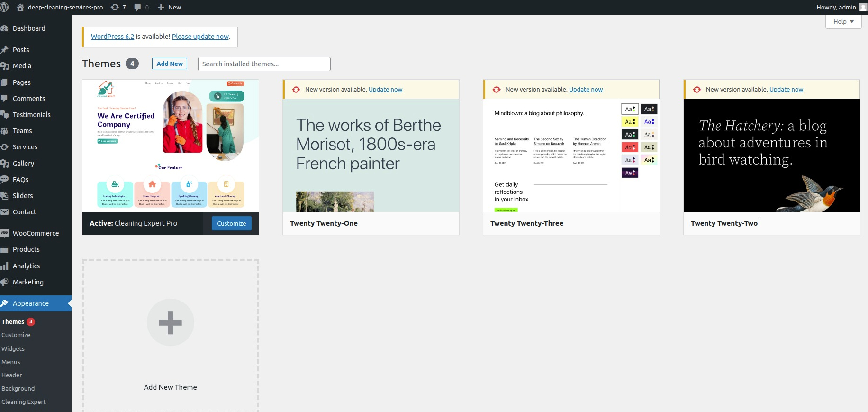Open Customize submenu under Appearance
The image size is (868, 412).
pos(16,335)
